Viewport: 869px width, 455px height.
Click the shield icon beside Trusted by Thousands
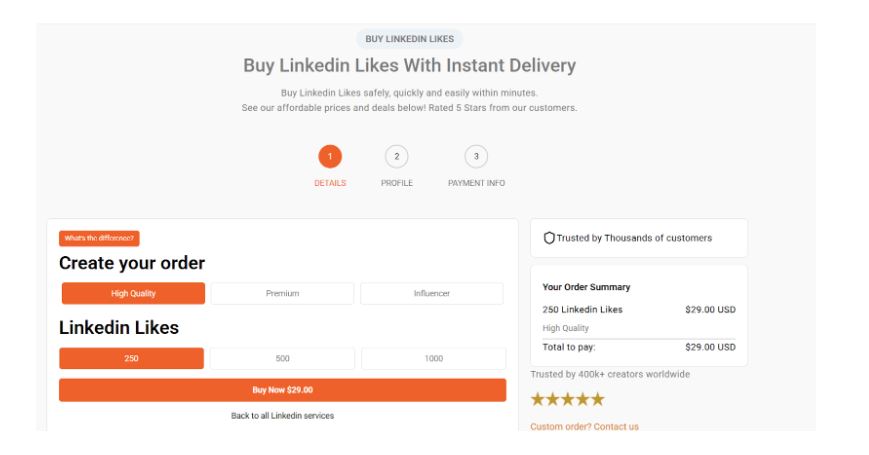pyautogui.click(x=549, y=238)
